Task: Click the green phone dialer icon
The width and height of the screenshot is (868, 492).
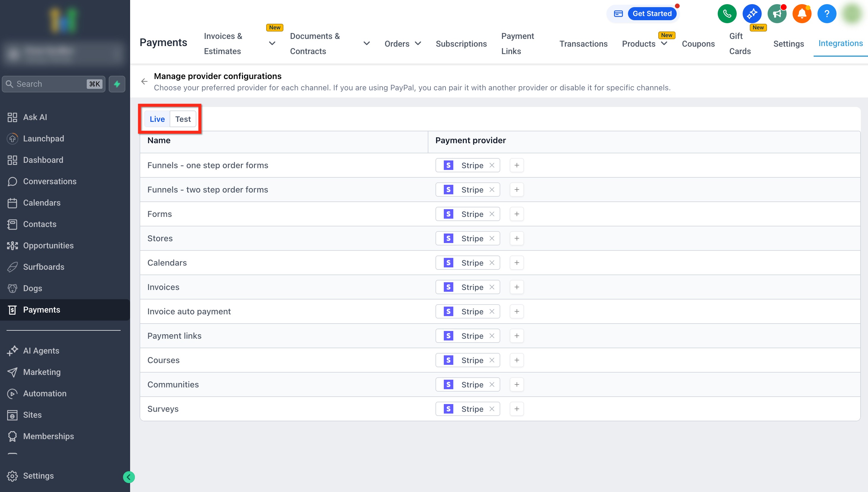Action: coord(727,14)
